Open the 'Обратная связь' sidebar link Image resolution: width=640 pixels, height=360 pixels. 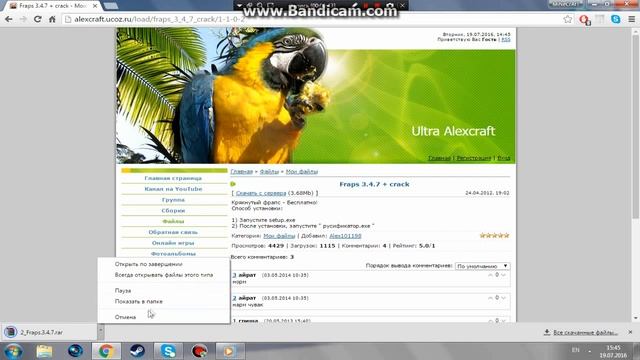pyautogui.click(x=173, y=232)
